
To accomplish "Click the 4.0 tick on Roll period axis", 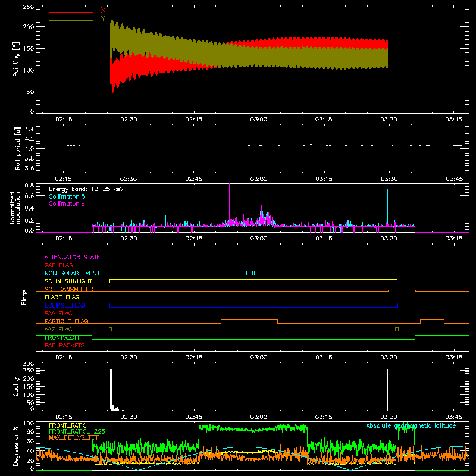I will tap(29, 149).
